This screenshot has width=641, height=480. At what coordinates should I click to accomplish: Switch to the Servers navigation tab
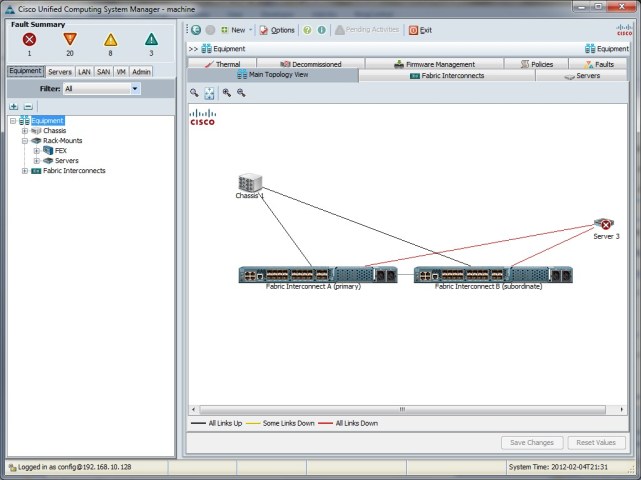tap(60, 72)
